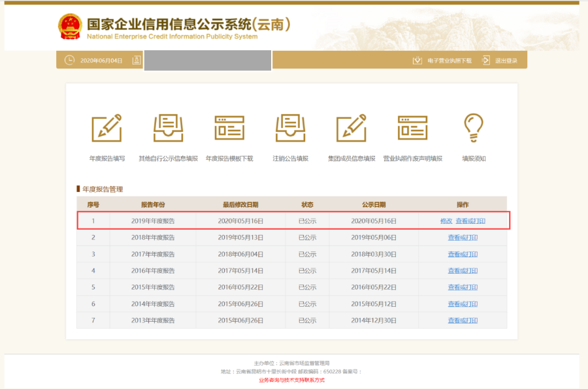Click the 2018年03月30日 publication date cell

click(374, 254)
